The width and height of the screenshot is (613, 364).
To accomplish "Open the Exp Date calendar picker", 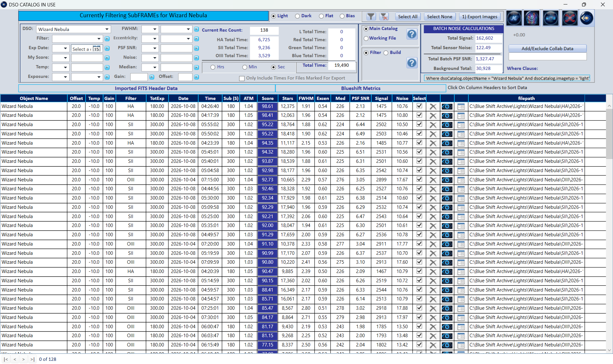I will pyautogui.click(x=97, y=49).
